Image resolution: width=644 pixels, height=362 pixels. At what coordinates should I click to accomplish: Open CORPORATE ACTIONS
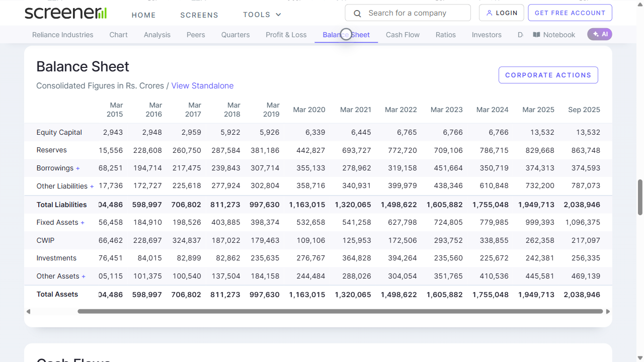point(548,74)
